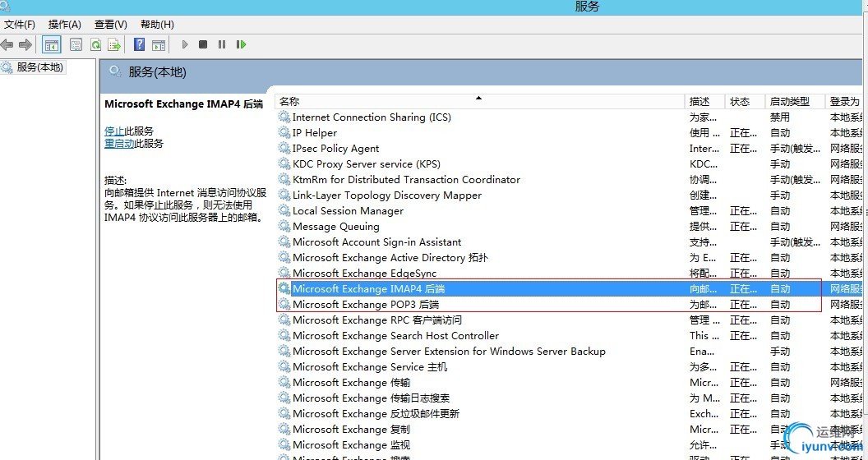The width and height of the screenshot is (868, 460).
Task: Click the Pause Service toolbar icon
Action: (222, 44)
